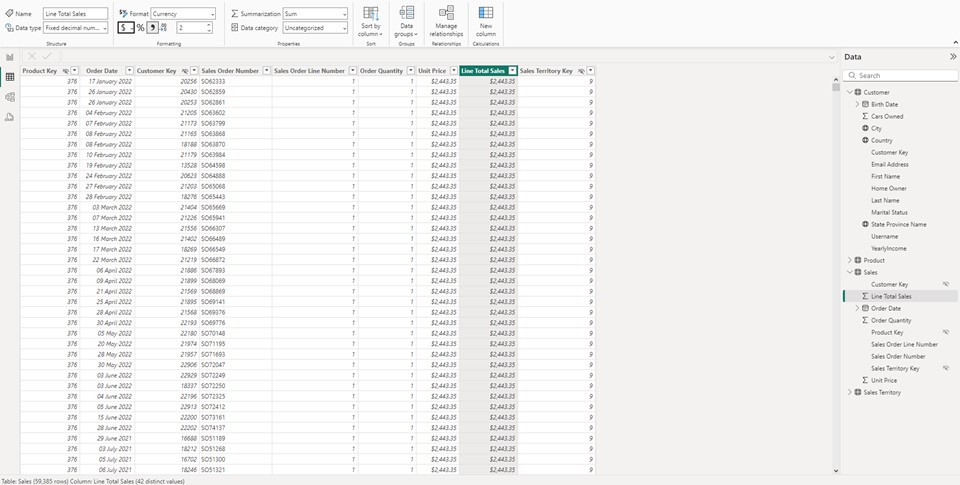Open Model view from left sidebar

tap(10, 97)
